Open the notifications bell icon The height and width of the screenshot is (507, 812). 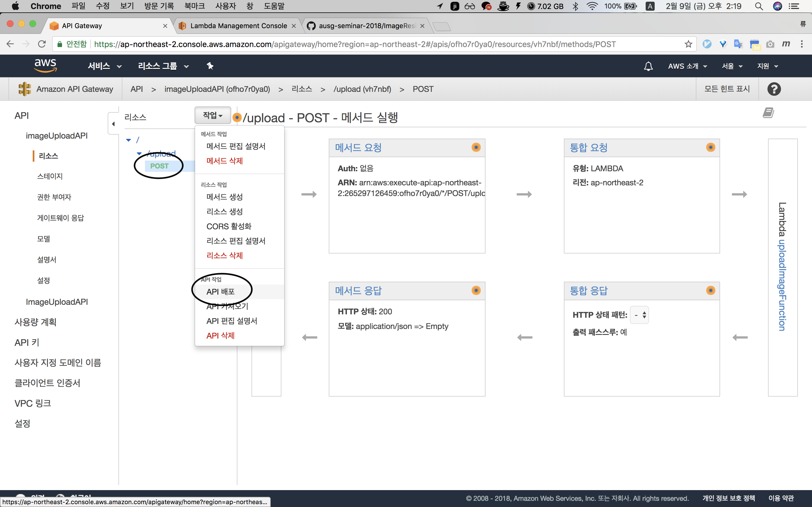point(648,66)
